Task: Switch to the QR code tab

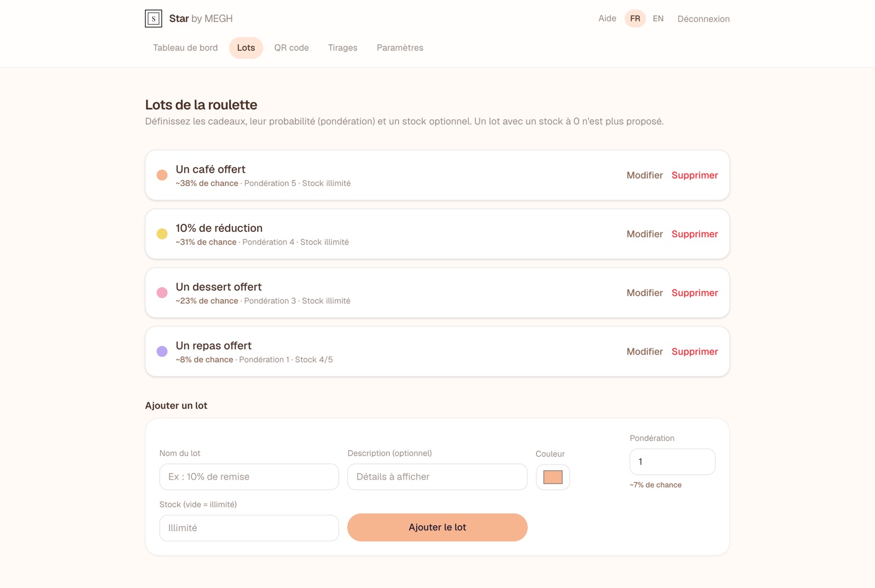Action: [x=291, y=48]
